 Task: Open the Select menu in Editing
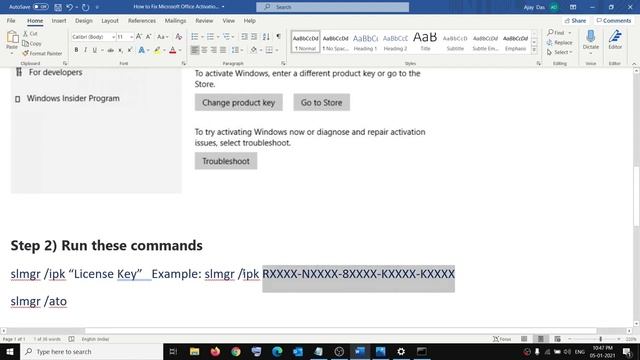pyautogui.click(x=560, y=52)
